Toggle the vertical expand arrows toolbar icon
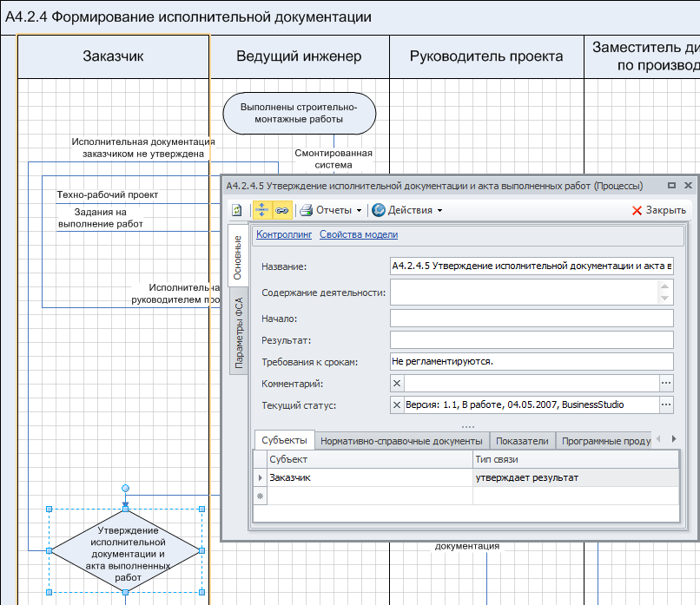The width and height of the screenshot is (700, 605). (261, 210)
